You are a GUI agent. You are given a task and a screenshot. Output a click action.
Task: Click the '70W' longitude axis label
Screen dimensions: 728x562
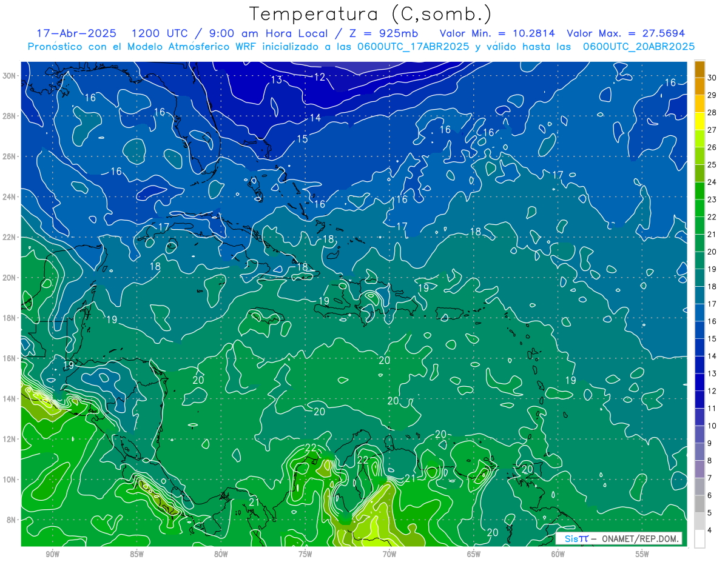(389, 554)
